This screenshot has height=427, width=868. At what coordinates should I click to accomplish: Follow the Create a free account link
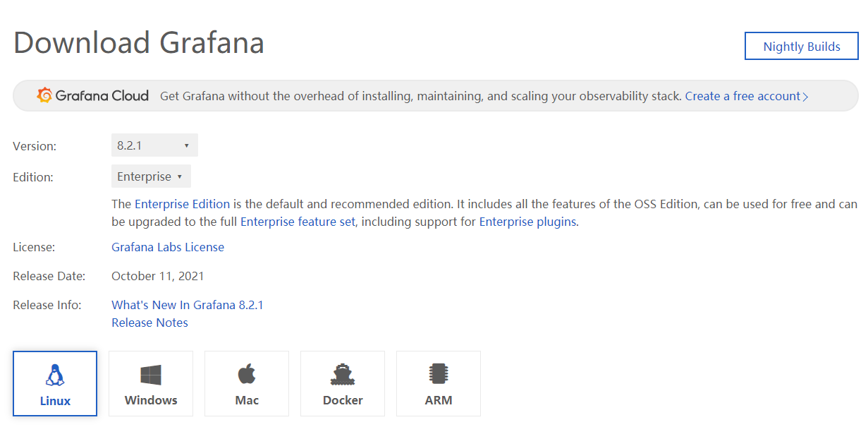tap(742, 96)
